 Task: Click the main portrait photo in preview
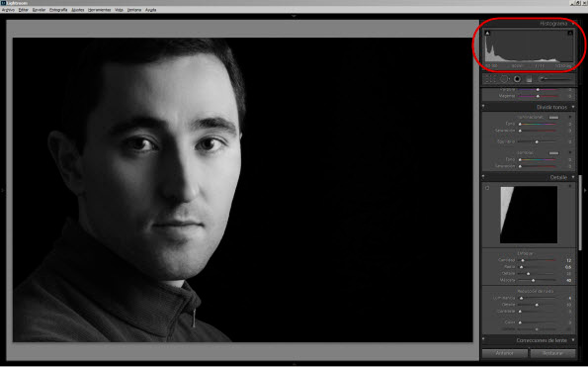tap(243, 190)
